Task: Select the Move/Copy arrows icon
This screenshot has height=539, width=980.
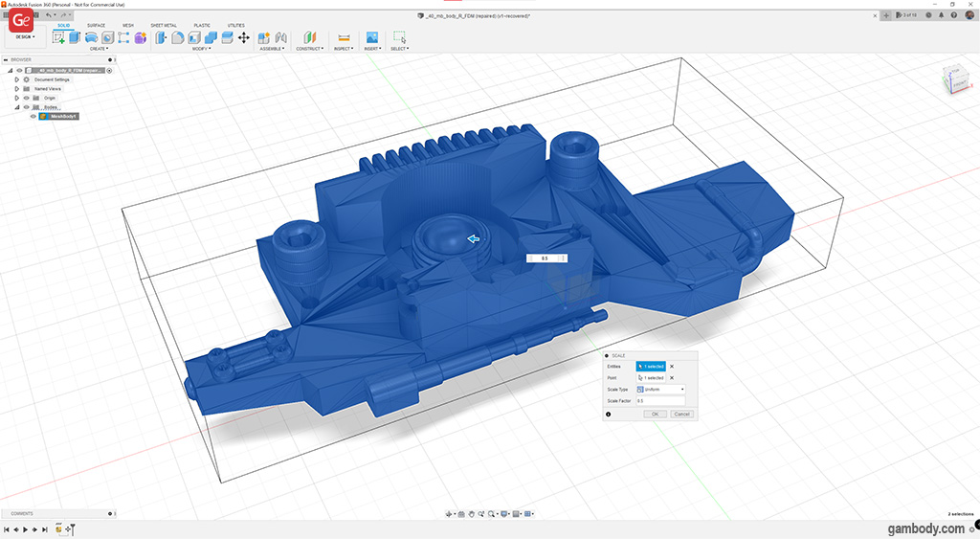Action: click(243, 37)
